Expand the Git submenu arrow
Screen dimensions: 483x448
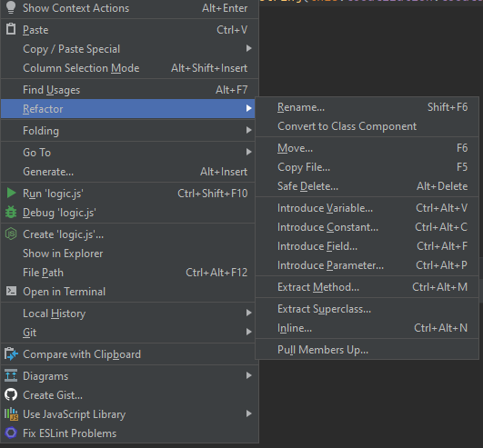tap(249, 332)
